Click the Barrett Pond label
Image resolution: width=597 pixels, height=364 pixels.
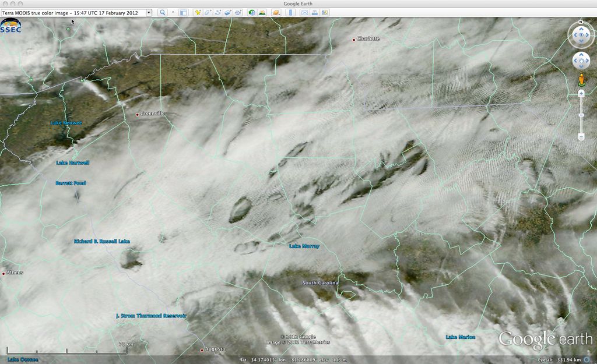(71, 183)
